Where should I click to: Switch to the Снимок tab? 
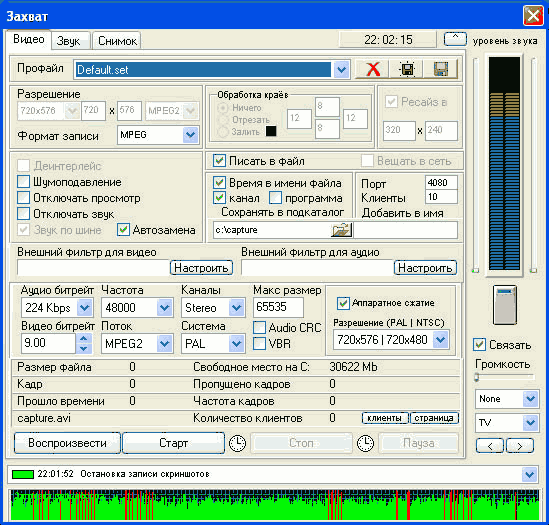click(x=117, y=41)
